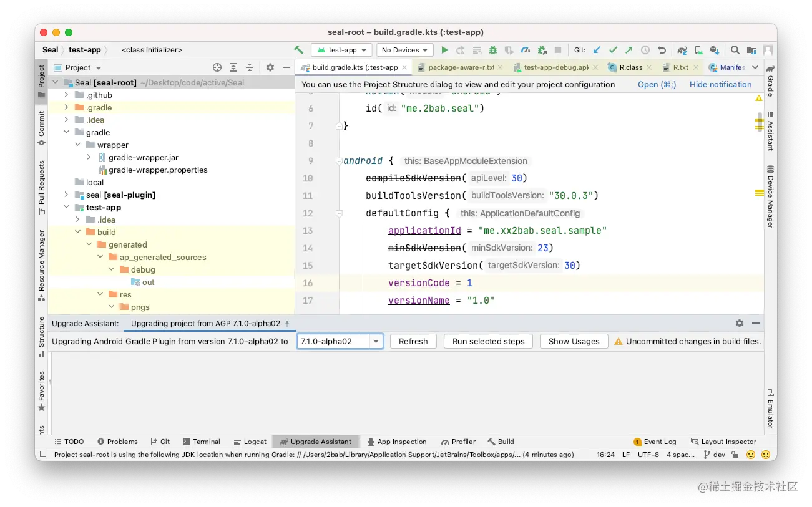This screenshot has width=812, height=507.
Task: Click Show Usages button
Action: point(574,341)
